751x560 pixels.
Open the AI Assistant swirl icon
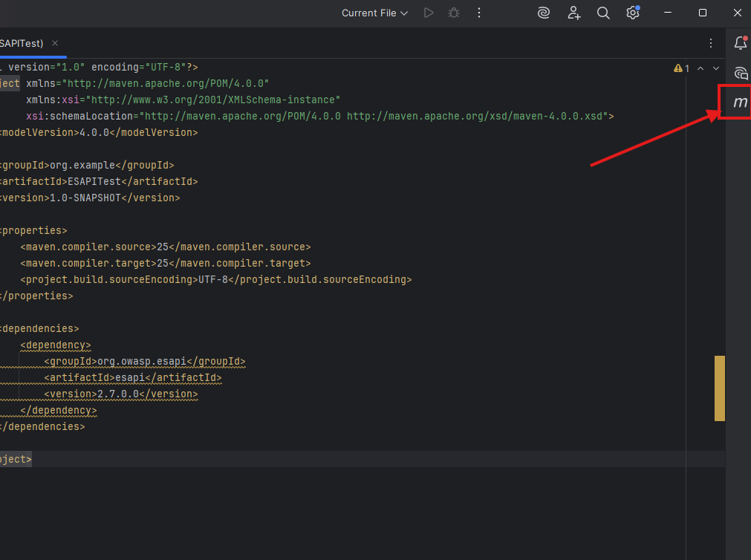pyautogui.click(x=544, y=13)
